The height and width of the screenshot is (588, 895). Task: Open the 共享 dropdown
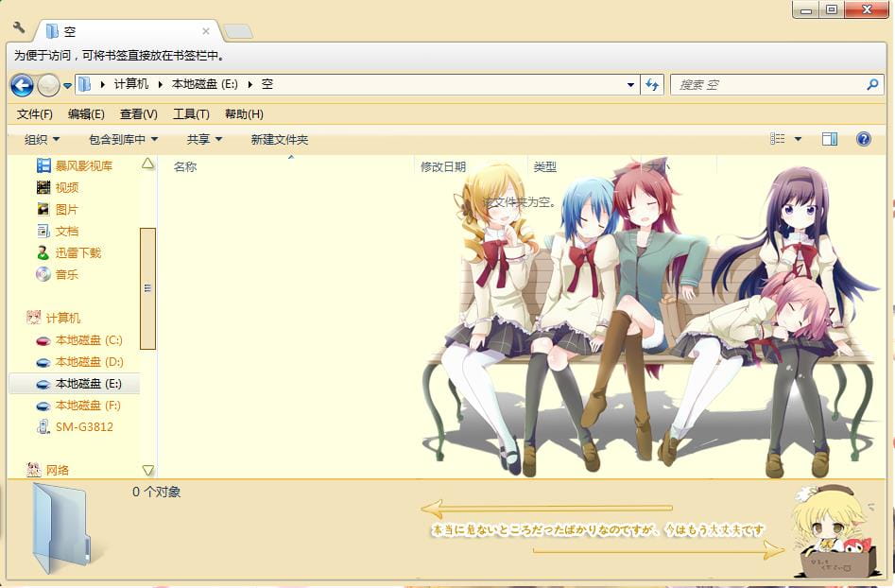coord(204,139)
